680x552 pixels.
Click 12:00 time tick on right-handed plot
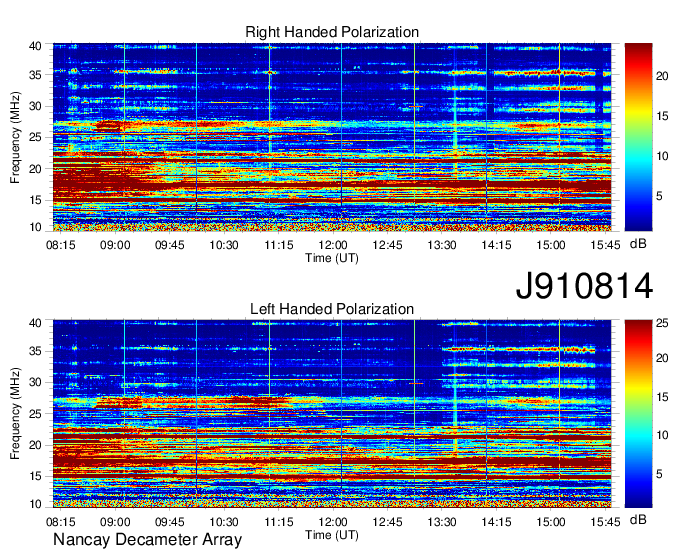333,245
